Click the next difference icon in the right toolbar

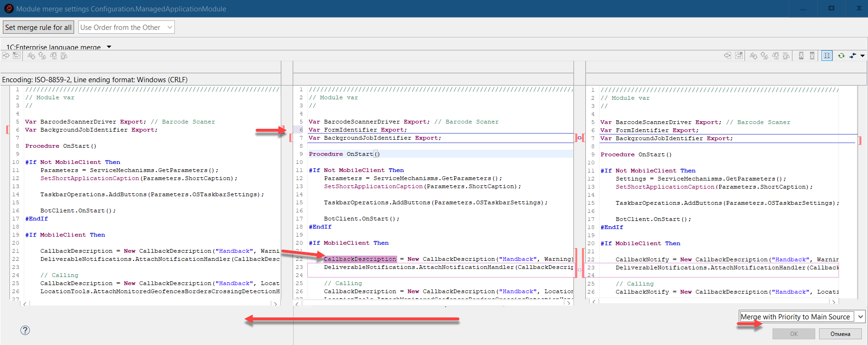754,56
